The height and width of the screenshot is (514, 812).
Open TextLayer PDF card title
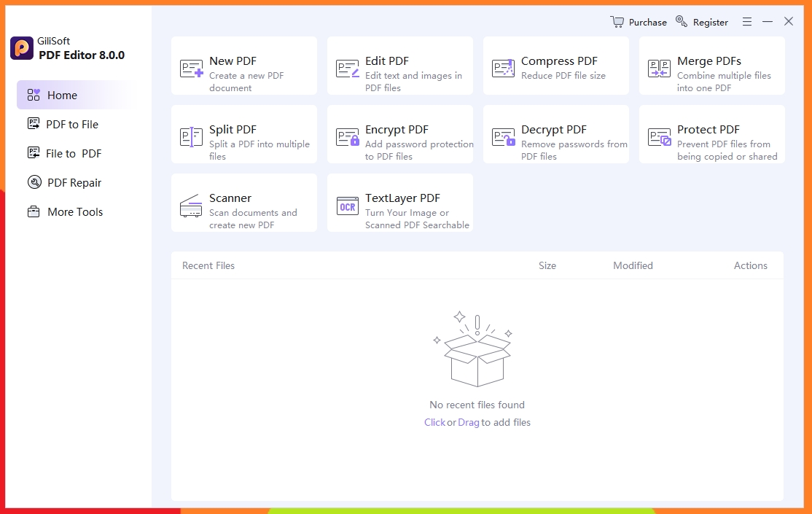click(402, 198)
